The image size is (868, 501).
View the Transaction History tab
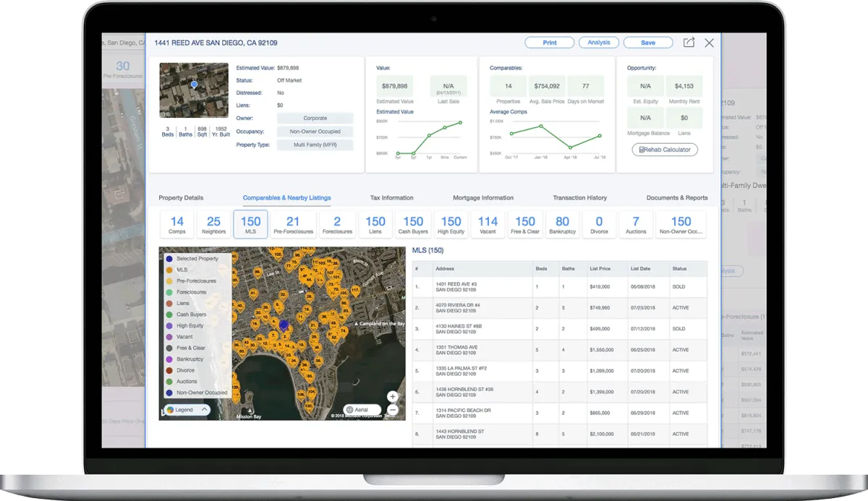[x=580, y=197]
